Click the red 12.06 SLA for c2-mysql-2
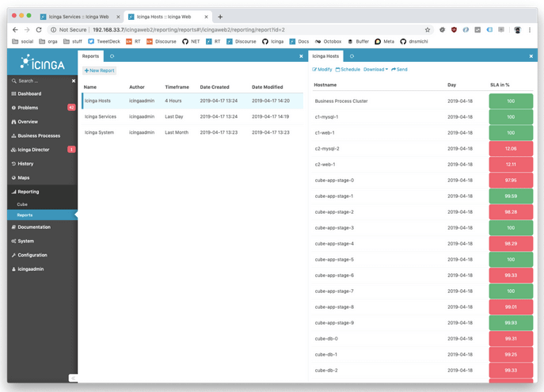The height and width of the screenshot is (392, 544). coord(511,148)
